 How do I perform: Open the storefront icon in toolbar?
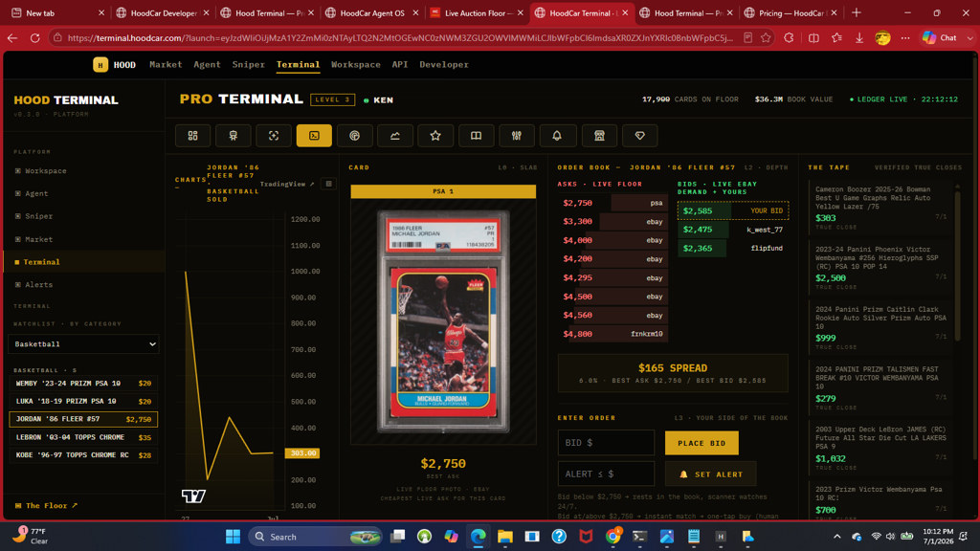pos(599,136)
